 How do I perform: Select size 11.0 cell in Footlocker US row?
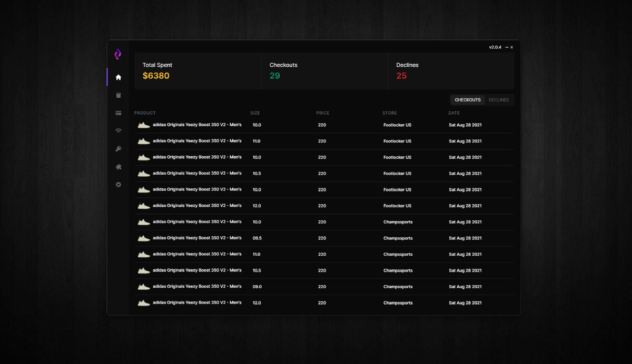(256, 141)
